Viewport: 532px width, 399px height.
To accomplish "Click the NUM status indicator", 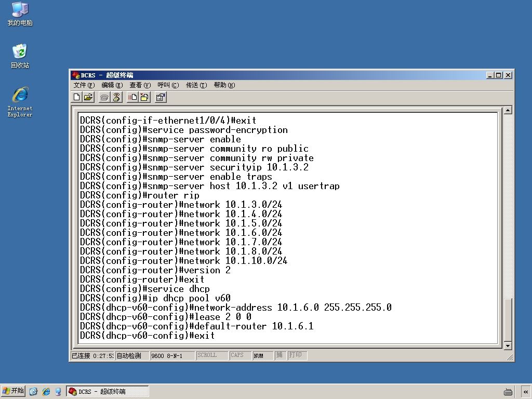I will coord(263,355).
